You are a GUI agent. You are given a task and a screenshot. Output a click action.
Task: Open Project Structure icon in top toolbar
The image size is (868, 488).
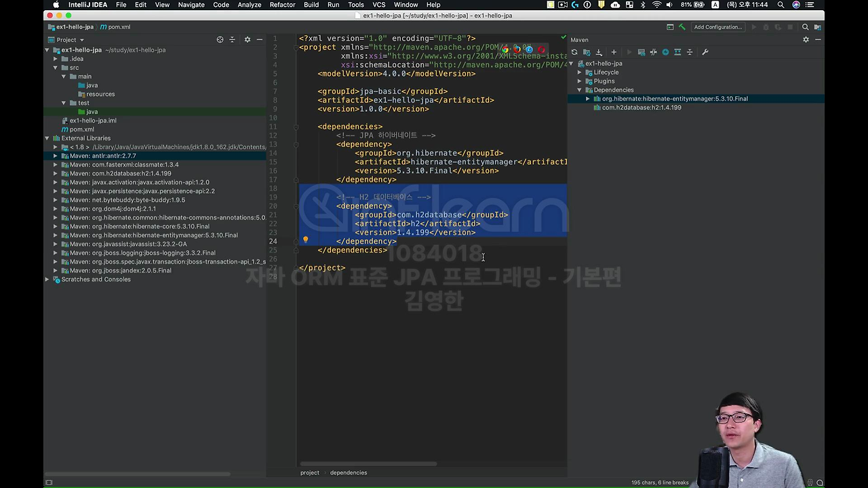pos(818,27)
